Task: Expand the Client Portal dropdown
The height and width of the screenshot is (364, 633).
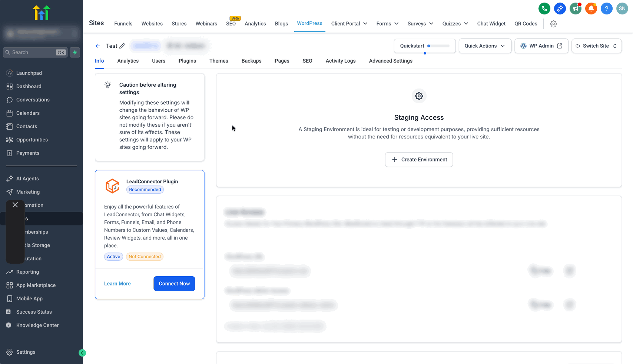Action: tap(349, 24)
